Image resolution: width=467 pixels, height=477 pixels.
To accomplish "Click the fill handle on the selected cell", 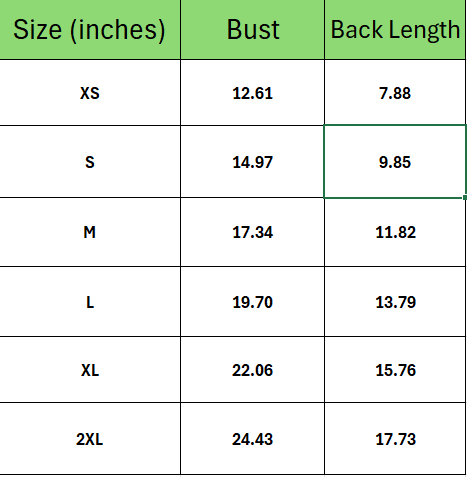I will [465, 198].
